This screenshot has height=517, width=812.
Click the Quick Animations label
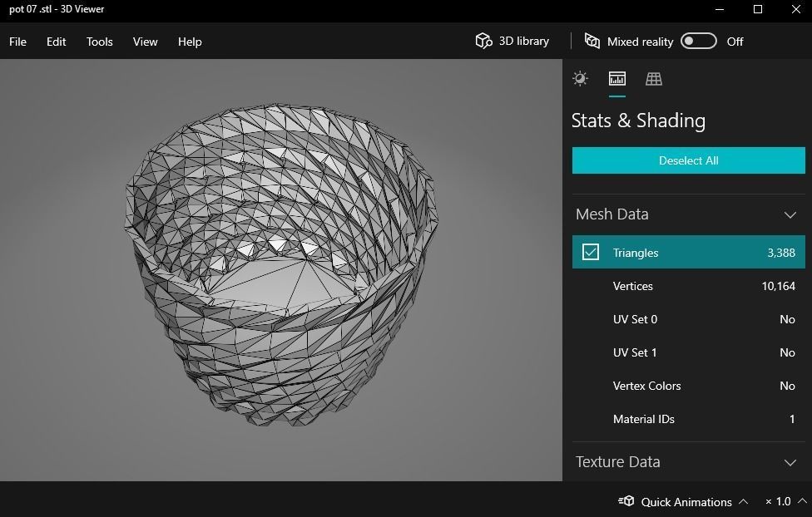686,501
